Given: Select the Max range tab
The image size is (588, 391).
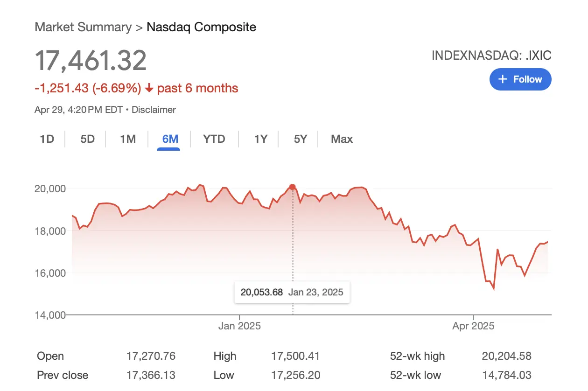Looking at the screenshot, I should pos(342,139).
